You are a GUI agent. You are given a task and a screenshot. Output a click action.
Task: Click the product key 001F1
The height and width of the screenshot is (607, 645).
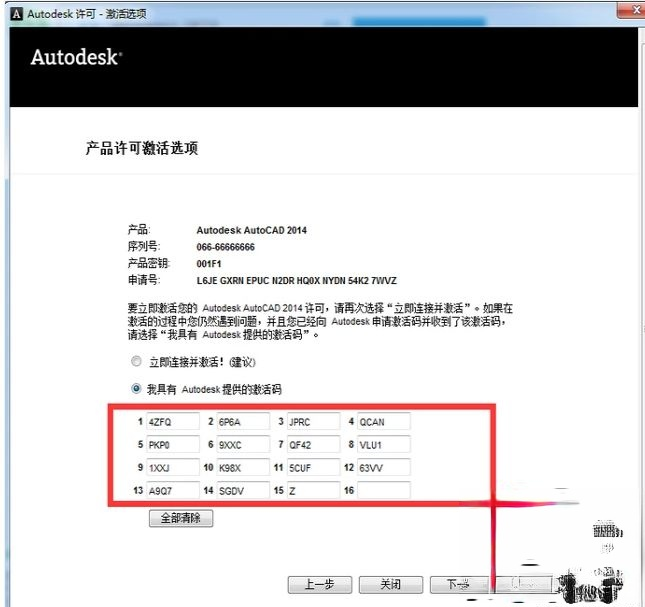(209, 264)
